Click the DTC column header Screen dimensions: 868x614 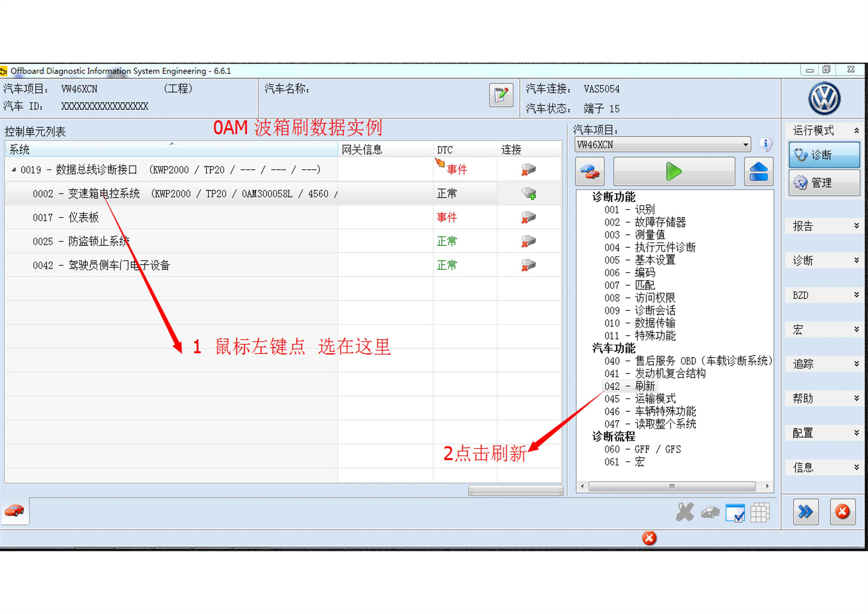pos(465,150)
